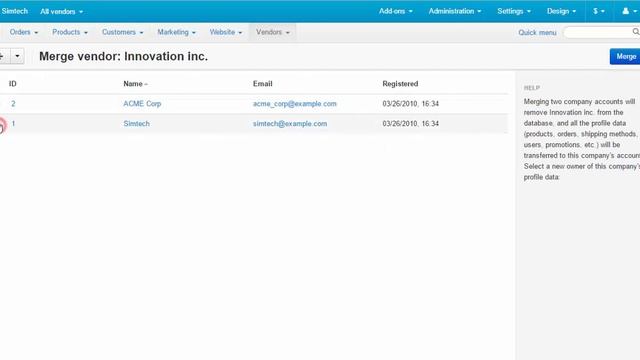
Task: Sort by the ID column header
Action: pos(13,84)
